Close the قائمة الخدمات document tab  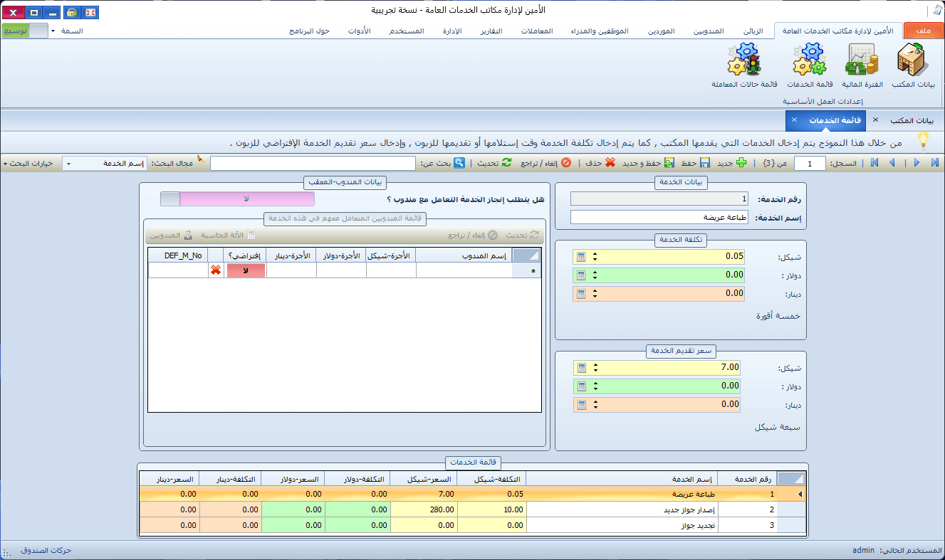point(794,120)
